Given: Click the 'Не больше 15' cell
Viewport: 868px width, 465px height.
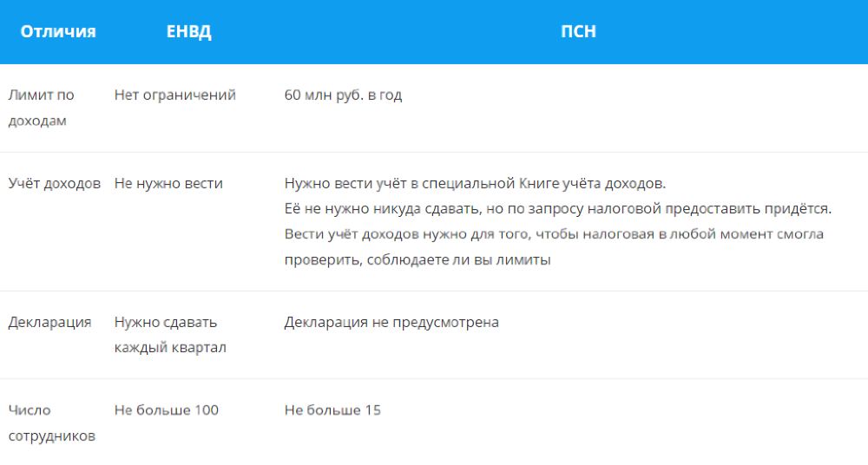Looking at the screenshot, I should pos(332,410).
